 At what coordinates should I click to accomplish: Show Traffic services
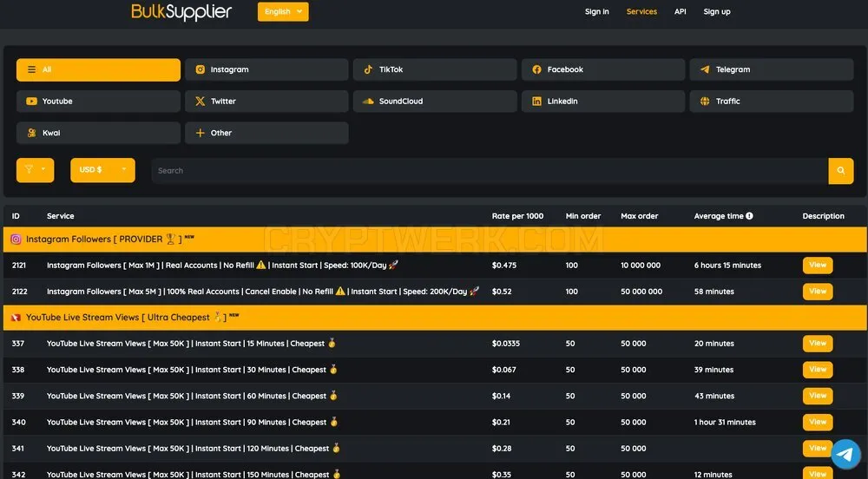point(772,102)
